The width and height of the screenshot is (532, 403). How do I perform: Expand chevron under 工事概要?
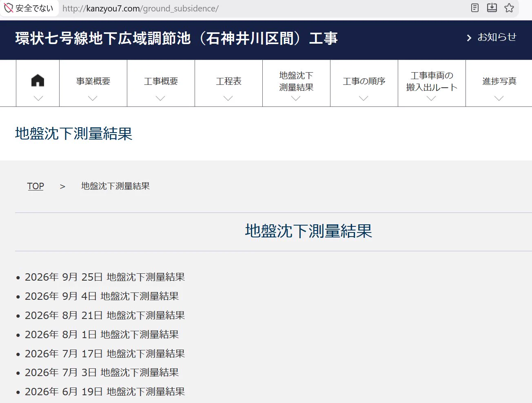[160, 98]
